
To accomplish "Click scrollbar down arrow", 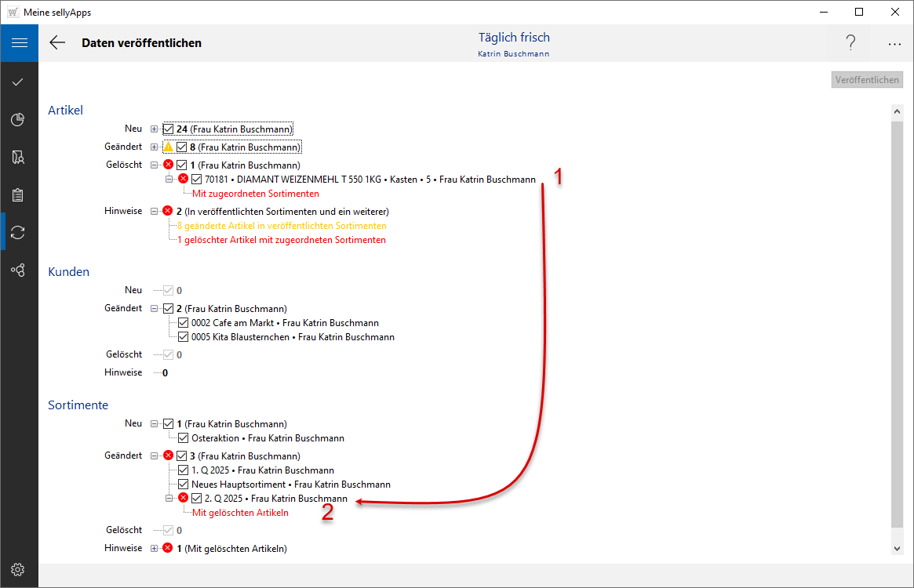I will [897, 548].
